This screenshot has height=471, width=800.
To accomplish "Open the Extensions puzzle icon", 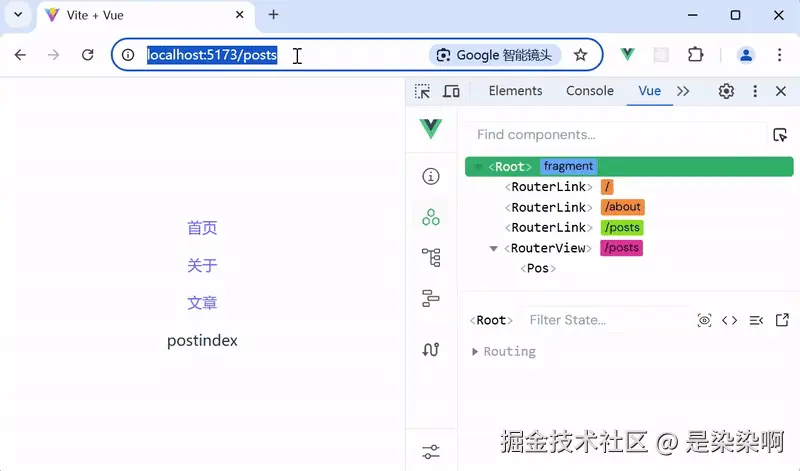I will click(695, 55).
